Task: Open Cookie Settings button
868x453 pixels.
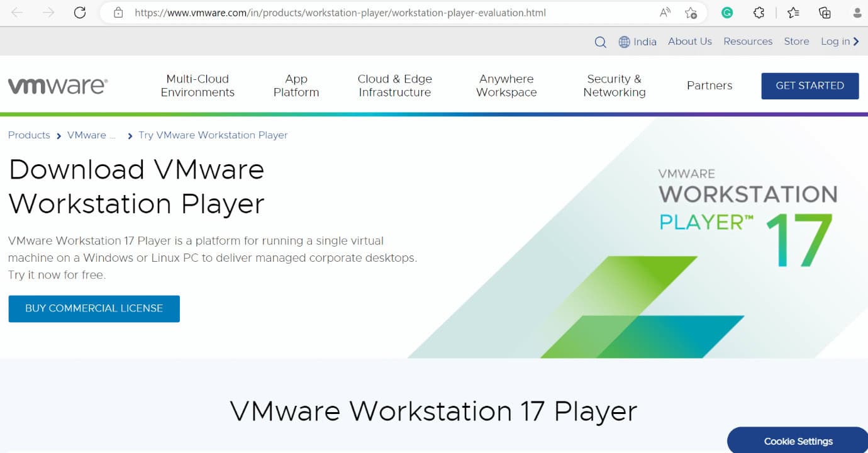Action: pos(798,441)
